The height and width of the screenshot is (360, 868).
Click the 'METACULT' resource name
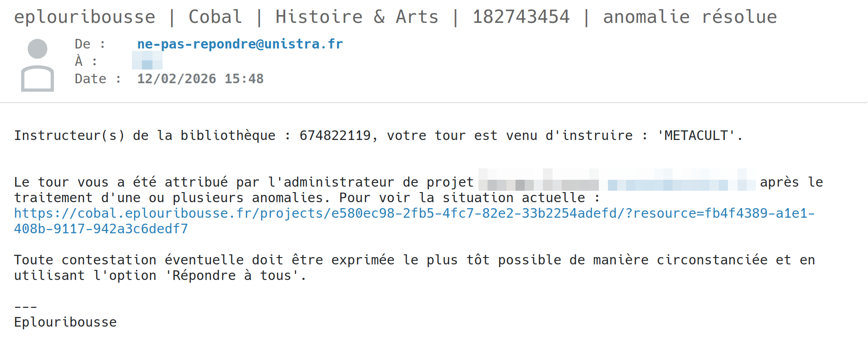coord(696,135)
